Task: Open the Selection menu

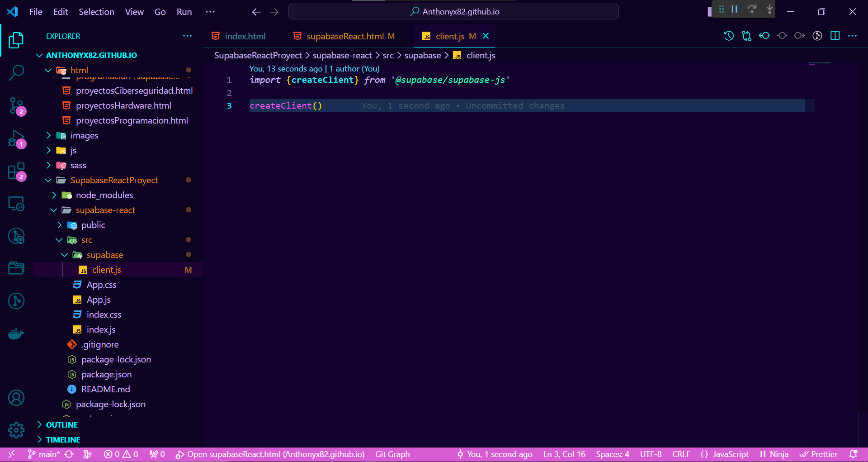Action: click(96, 12)
